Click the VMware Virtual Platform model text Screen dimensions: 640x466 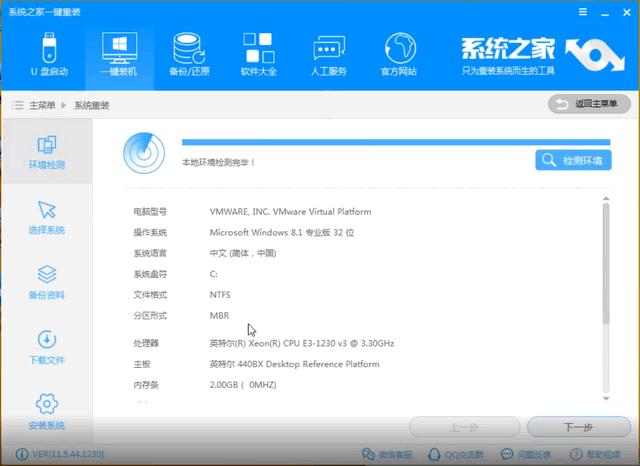pyautogui.click(x=291, y=211)
